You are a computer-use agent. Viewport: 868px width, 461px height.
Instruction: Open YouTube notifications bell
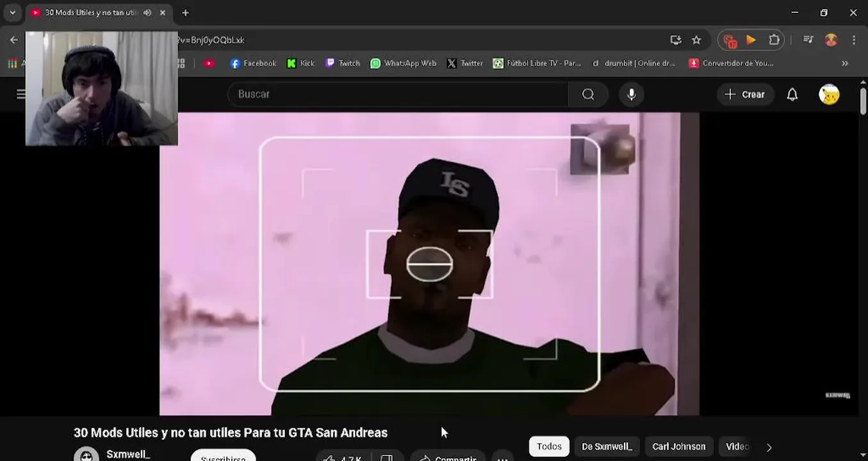(x=792, y=94)
